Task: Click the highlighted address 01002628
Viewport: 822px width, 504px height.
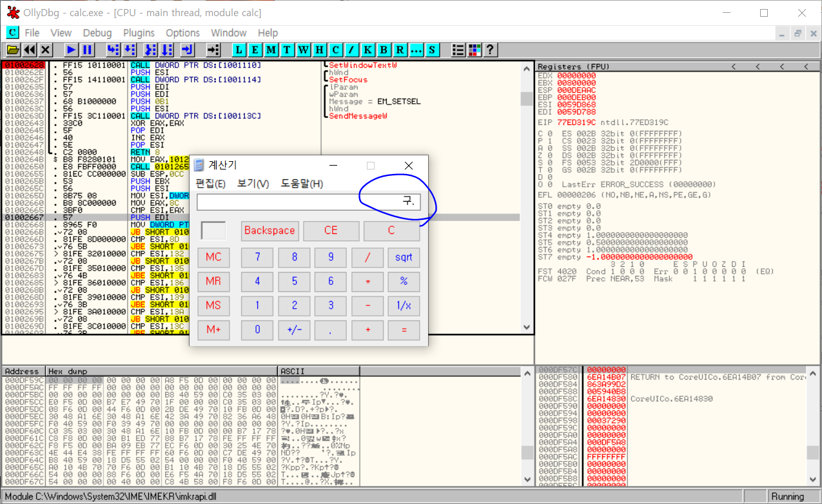Action: pyautogui.click(x=23, y=66)
